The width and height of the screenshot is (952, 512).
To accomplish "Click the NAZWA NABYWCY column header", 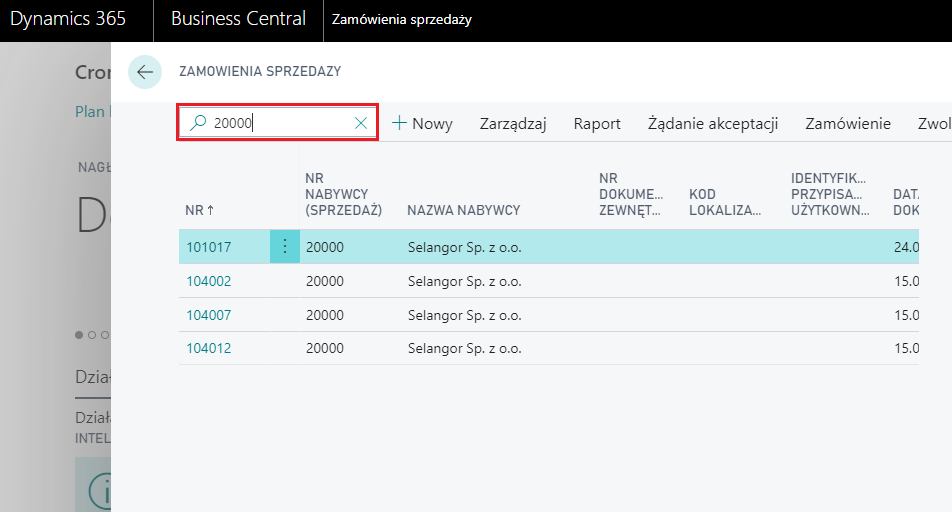I will (464, 210).
